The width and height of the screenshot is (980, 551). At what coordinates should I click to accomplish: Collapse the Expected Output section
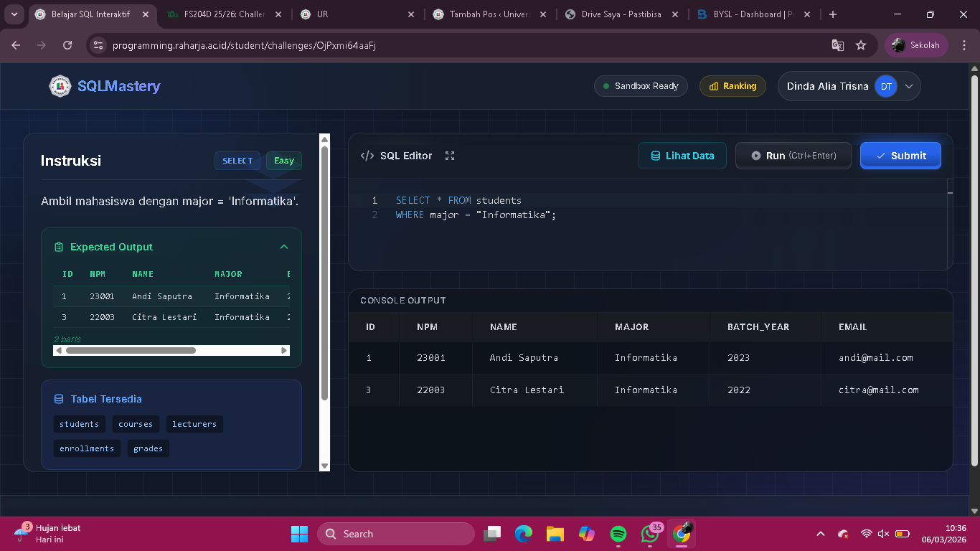(x=284, y=247)
